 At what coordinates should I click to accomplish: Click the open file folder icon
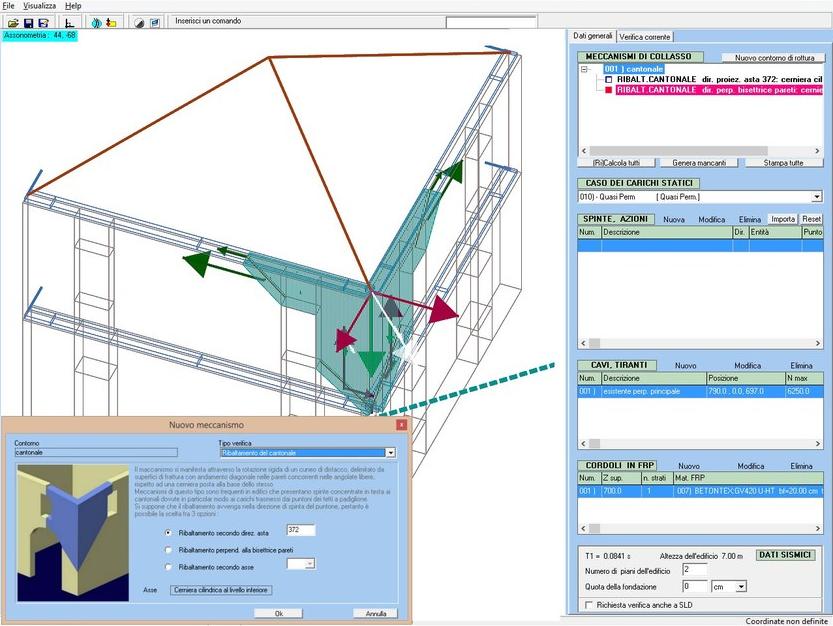click(11, 22)
